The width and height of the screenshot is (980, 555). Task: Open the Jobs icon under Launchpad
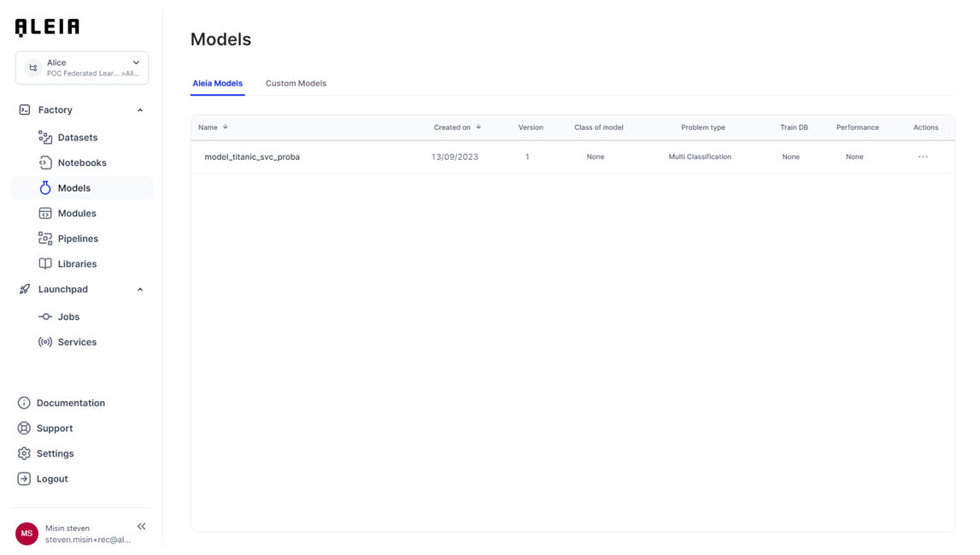(45, 316)
